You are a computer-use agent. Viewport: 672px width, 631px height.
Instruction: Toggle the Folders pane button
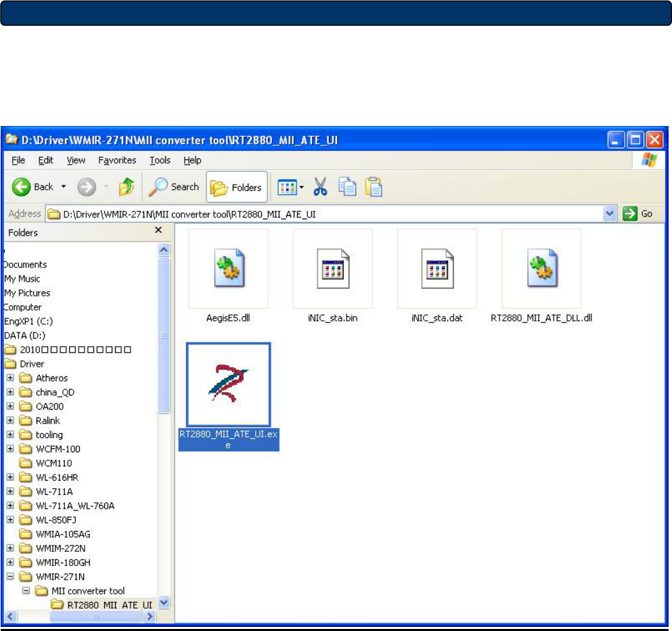[x=237, y=187]
